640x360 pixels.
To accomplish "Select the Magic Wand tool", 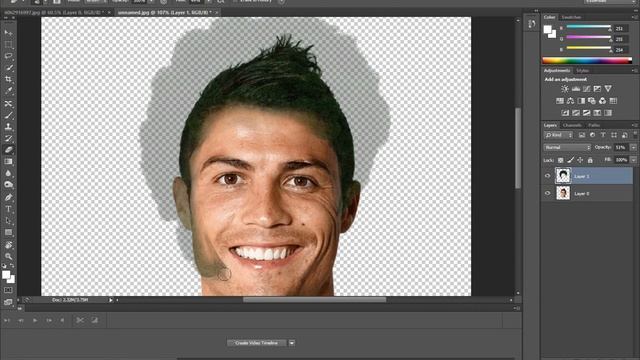I will [x=8, y=68].
